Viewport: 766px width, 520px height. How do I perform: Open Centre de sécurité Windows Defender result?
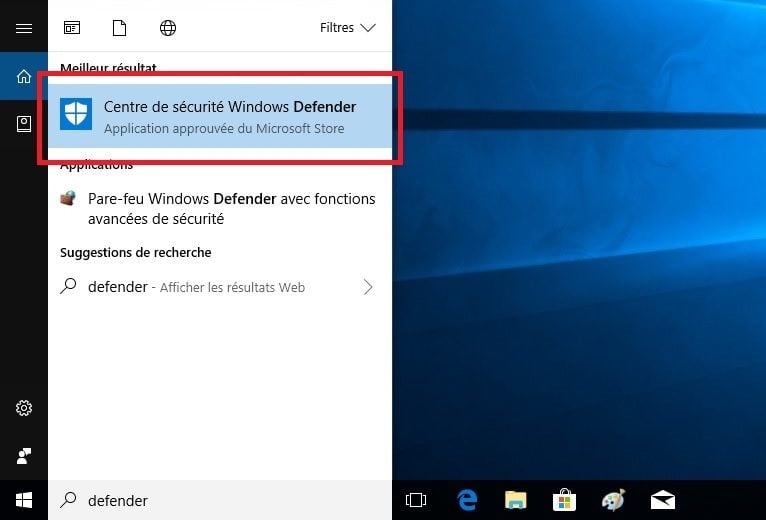(220, 116)
